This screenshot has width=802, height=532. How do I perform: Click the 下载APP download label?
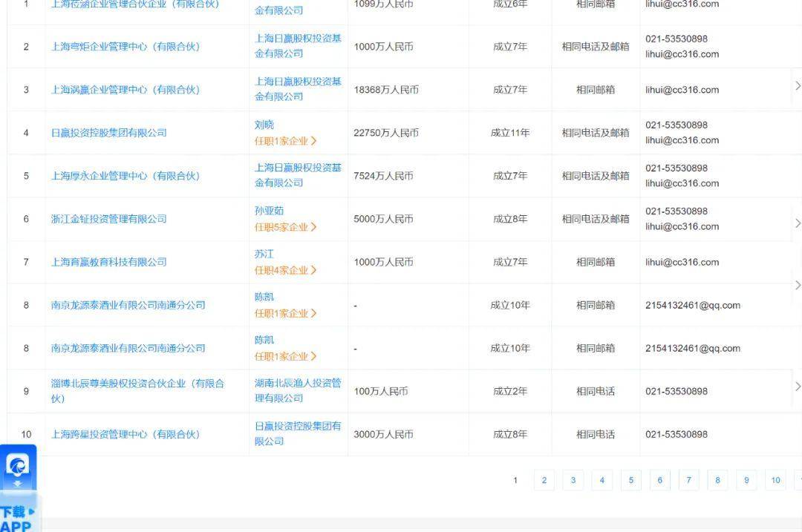click(16, 519)
